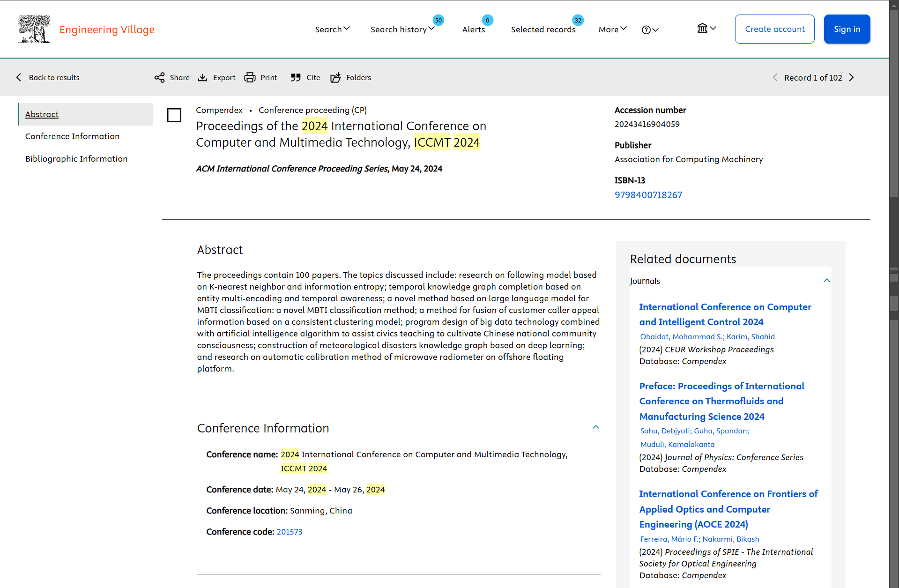Open the More dropdown menu
899x588 pixels.
coord(612,30)
